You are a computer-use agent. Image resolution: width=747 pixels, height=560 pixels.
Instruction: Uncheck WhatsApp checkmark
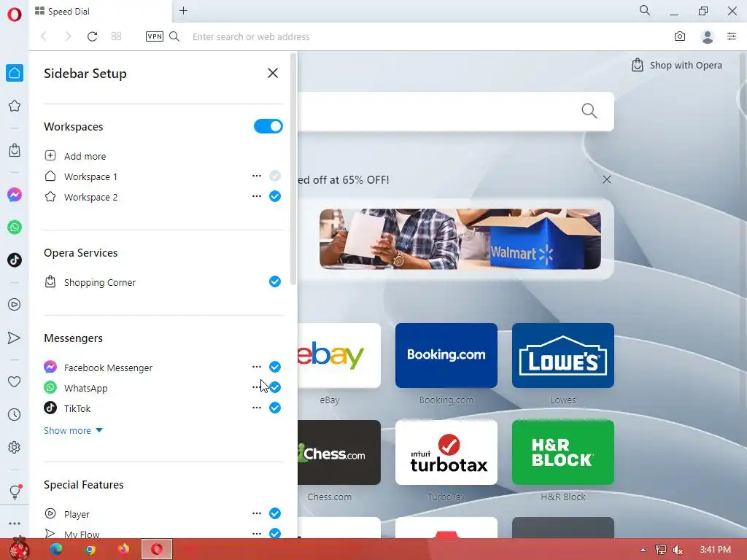click(275, 387)
